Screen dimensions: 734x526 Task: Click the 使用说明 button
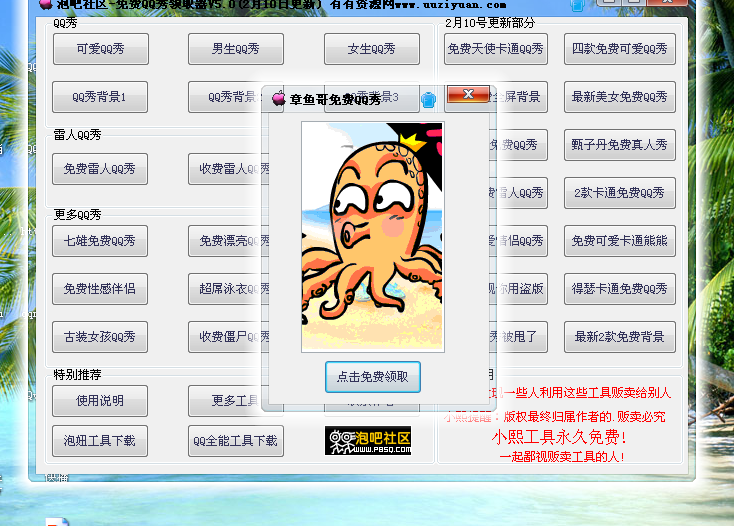point(100,401)
